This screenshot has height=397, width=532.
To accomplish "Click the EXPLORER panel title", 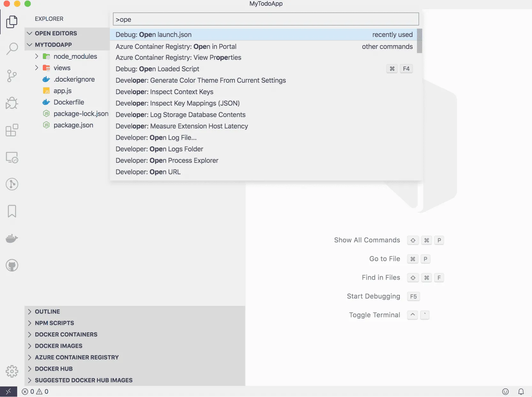I will click(49, 19).
